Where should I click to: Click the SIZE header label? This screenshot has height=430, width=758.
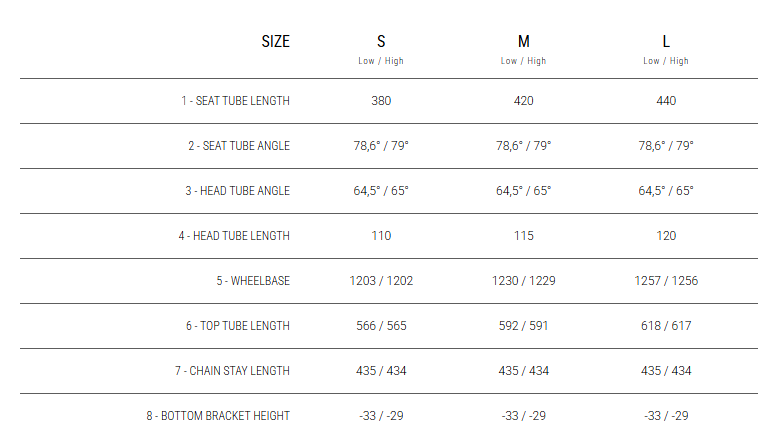[x=275, y=42]
